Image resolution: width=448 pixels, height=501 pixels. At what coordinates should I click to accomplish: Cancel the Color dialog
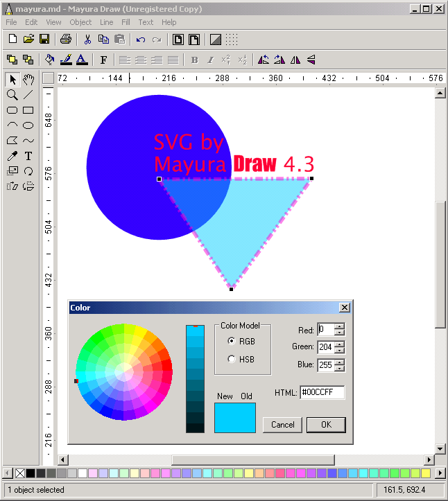point(282,425)
